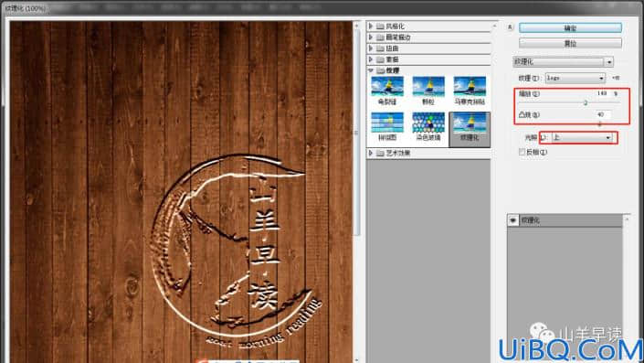Click the 复位 (Reset) button
This screenshot has width=644, height=363.
pyautogui.click(x=570, y=43)
